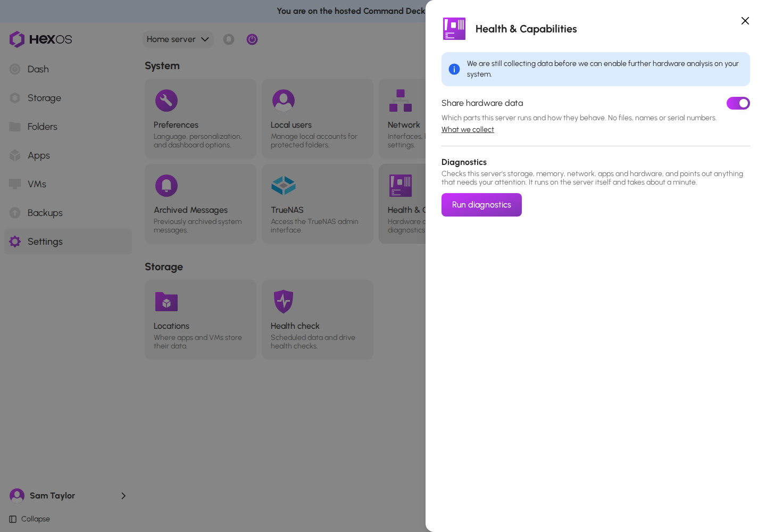Open the Local users person icon
This screenshot has height=532, width=766.
point(284,101)
